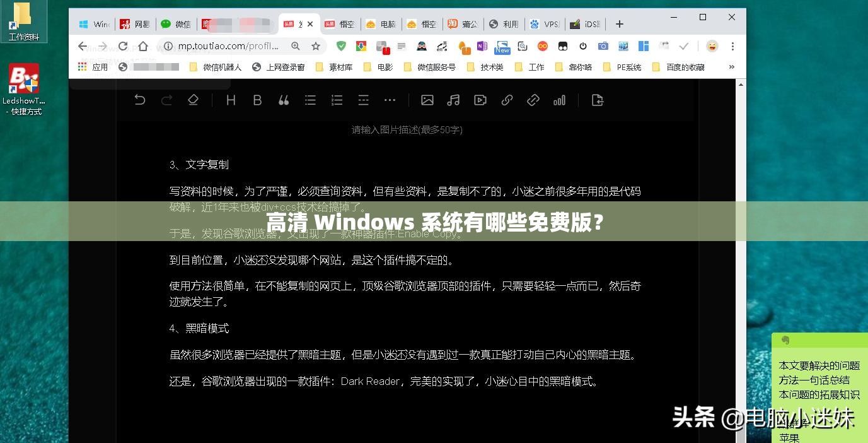This screenshot has width=868, height=443.
Task: Click 方法一句话总结 in the green note
Action: click(814, 381)
